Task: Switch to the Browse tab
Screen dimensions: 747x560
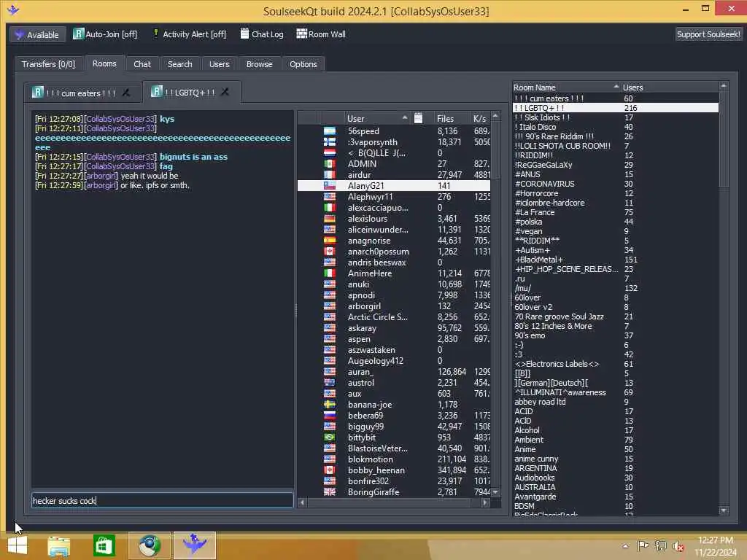Action: click(x=259, y=64)
